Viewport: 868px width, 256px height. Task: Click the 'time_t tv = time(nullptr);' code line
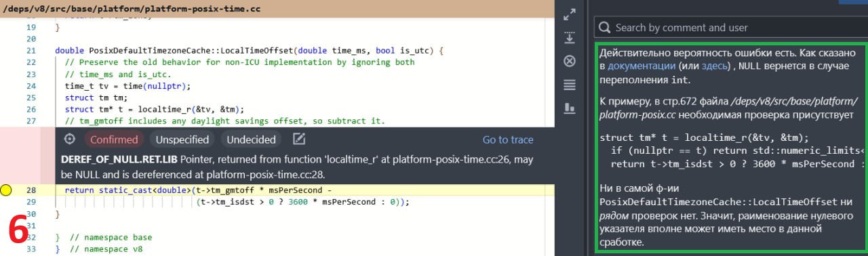(128, 86)
